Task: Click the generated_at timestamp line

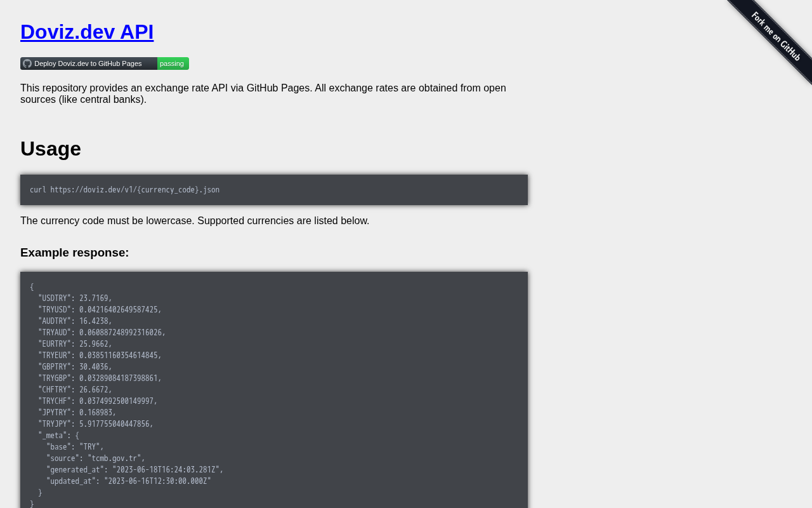Action: tap(134, 470)
